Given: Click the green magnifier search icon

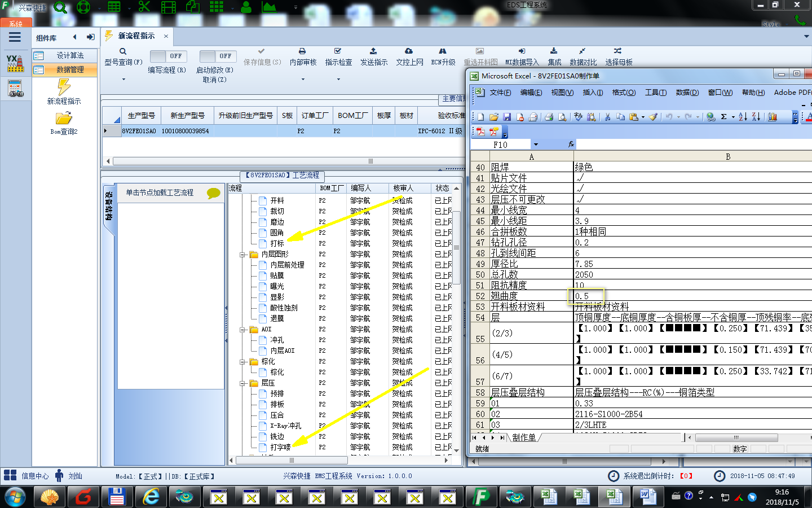Looking at the screenshot, I should click(x=60, y=7).
